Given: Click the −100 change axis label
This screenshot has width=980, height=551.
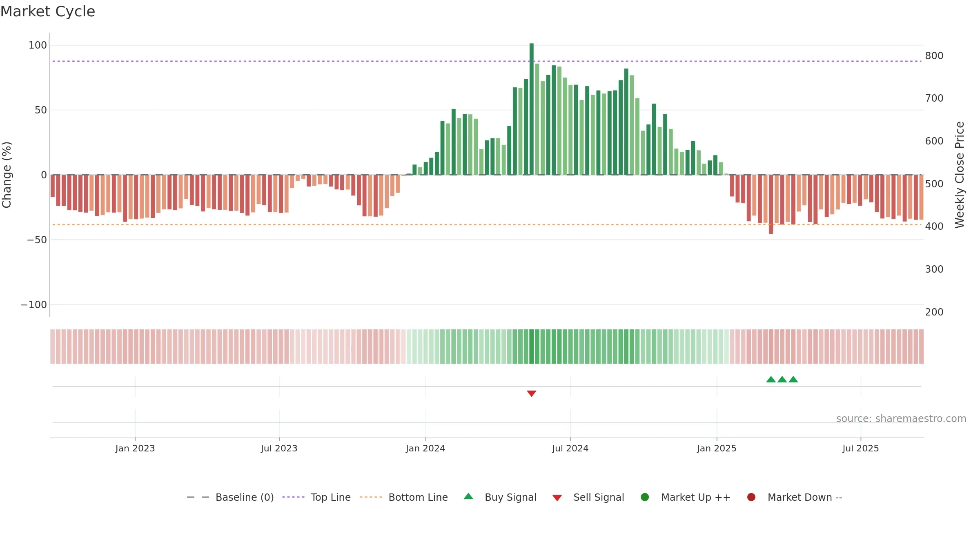Looking at the screenshot, I should point(34,305).
